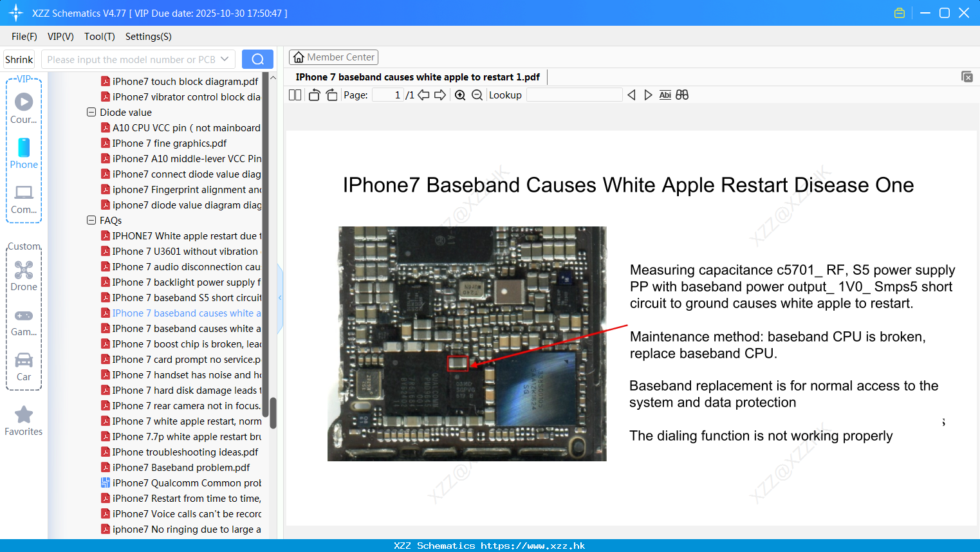Open IPhone 7 rear camera not in focus

tap(181, 405)
